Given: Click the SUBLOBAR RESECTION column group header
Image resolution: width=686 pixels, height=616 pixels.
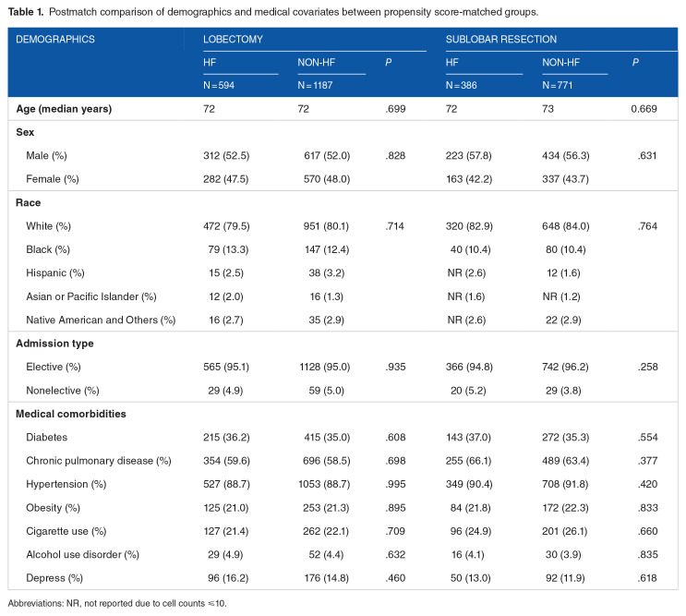Looking at the screenshot, I should pos(495,39).
